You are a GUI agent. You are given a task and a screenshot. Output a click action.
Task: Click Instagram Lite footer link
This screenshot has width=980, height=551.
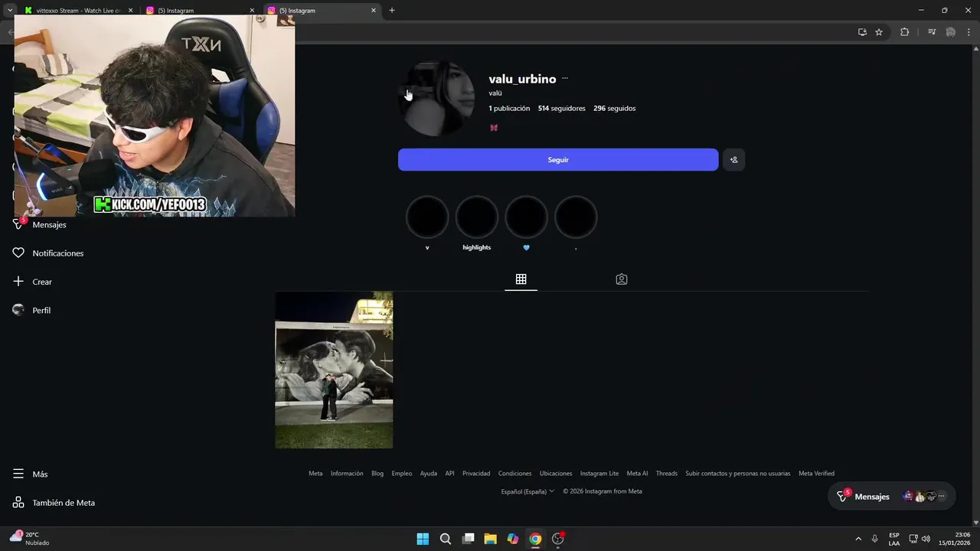[x=599, y=474]
